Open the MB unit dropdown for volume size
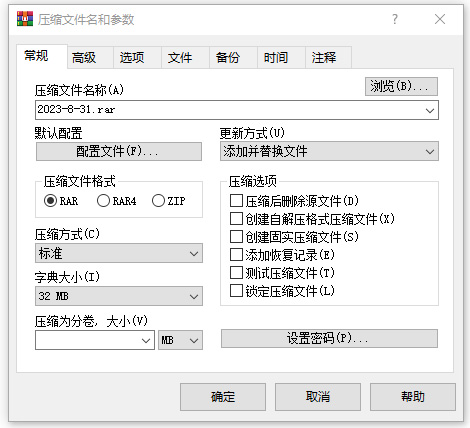Viewport: 470px width, 428px height. pos(180,340)
